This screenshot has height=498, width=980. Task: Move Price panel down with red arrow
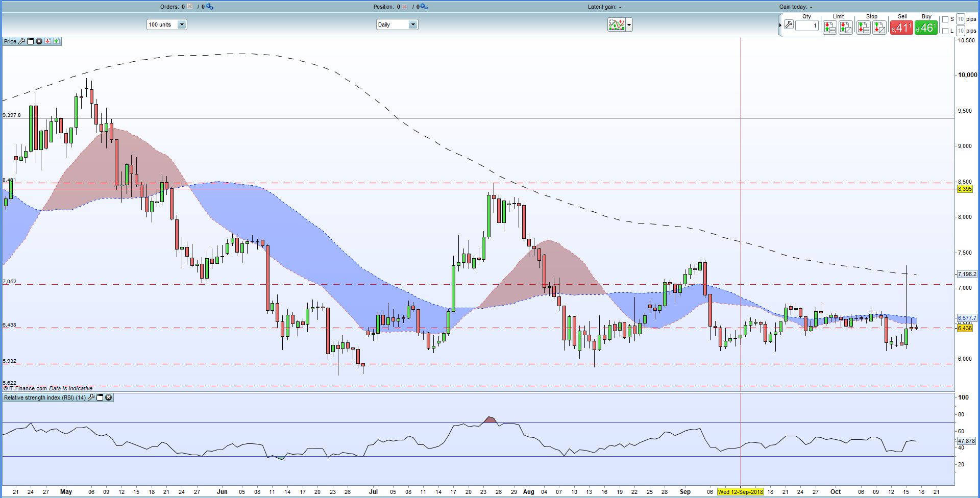click(x=47, y=41)
